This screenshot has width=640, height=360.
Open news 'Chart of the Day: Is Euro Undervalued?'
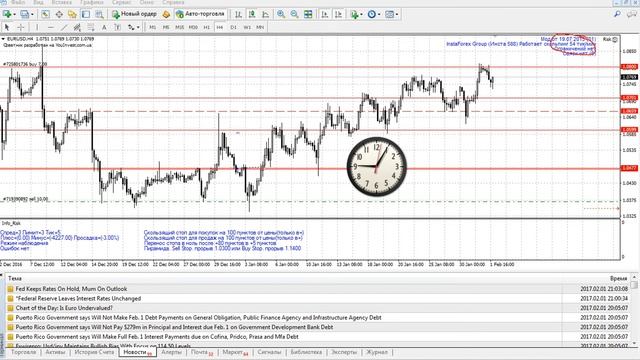(x=64, y=308)
